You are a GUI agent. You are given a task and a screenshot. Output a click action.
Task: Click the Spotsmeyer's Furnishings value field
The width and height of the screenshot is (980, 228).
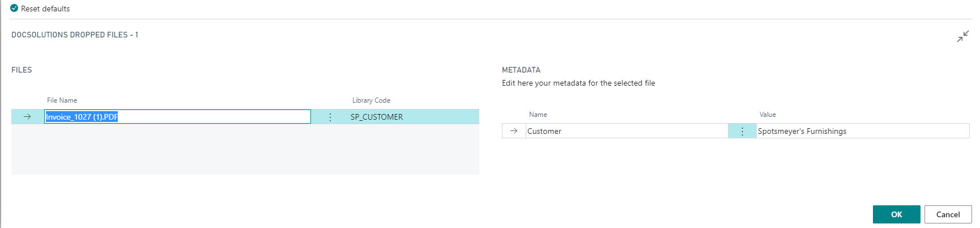point(861,131)
